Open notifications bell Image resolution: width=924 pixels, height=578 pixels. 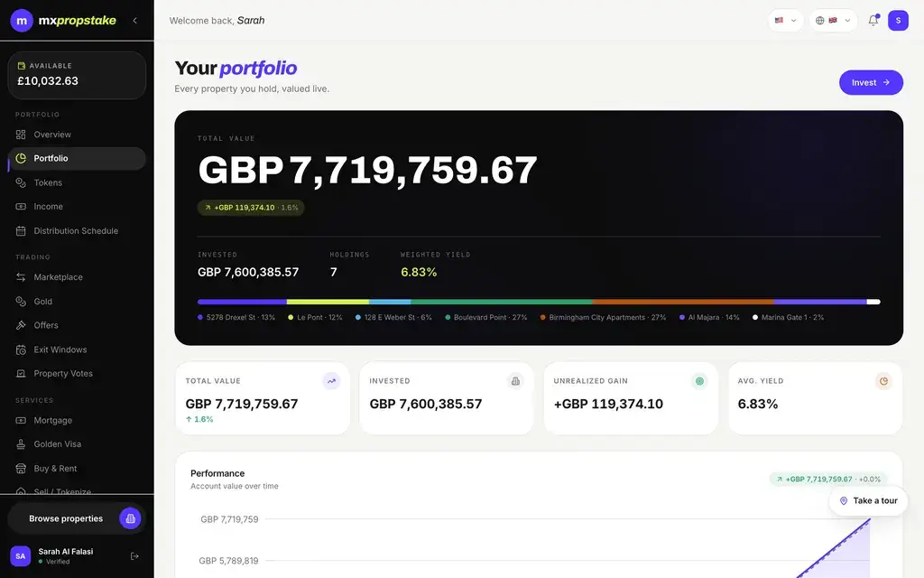click(873, 20)
